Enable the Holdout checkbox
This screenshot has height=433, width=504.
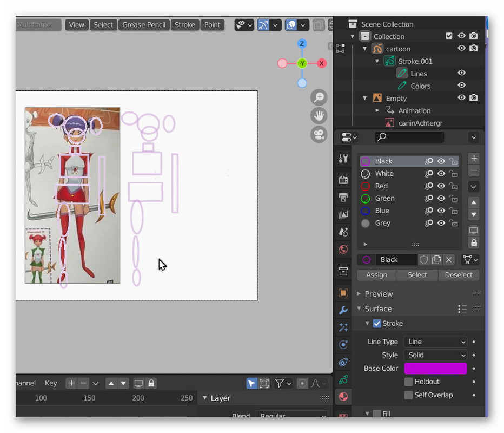[x=408, y=382]
